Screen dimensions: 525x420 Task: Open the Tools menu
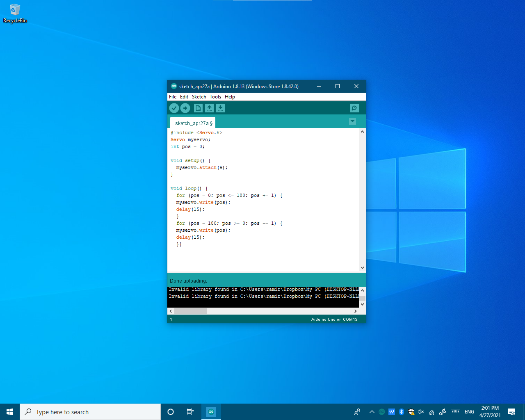pos(215,97)
